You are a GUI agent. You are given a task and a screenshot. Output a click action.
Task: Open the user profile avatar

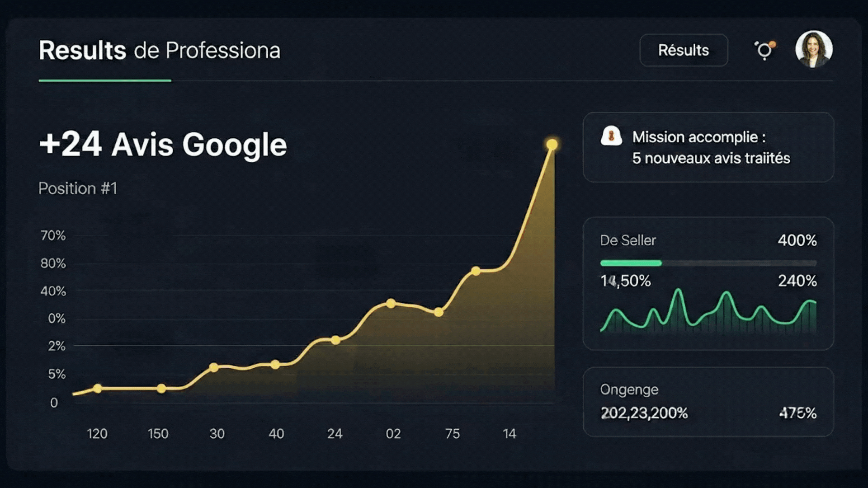click(x=814, y=49)
